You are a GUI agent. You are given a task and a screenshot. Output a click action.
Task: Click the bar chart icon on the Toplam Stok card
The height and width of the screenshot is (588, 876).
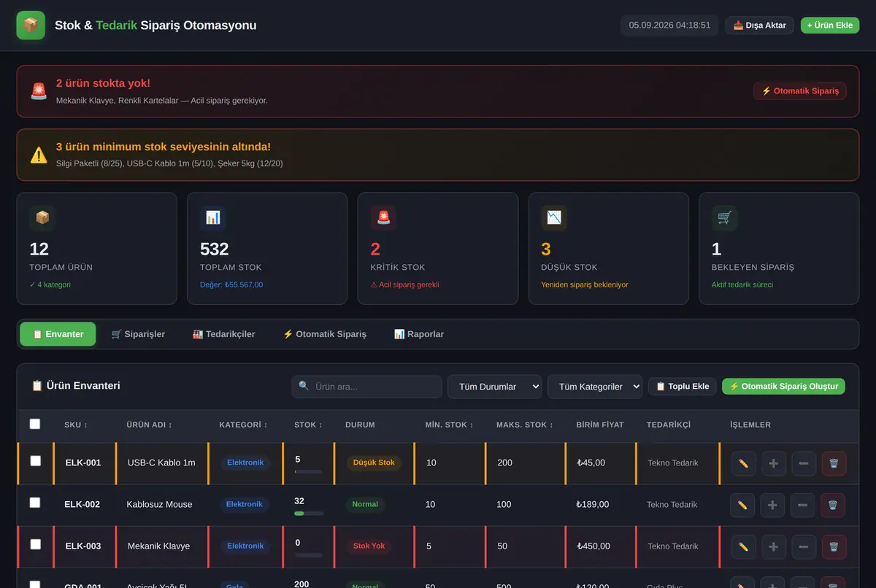pyautogui.click(x=213, y=218)
